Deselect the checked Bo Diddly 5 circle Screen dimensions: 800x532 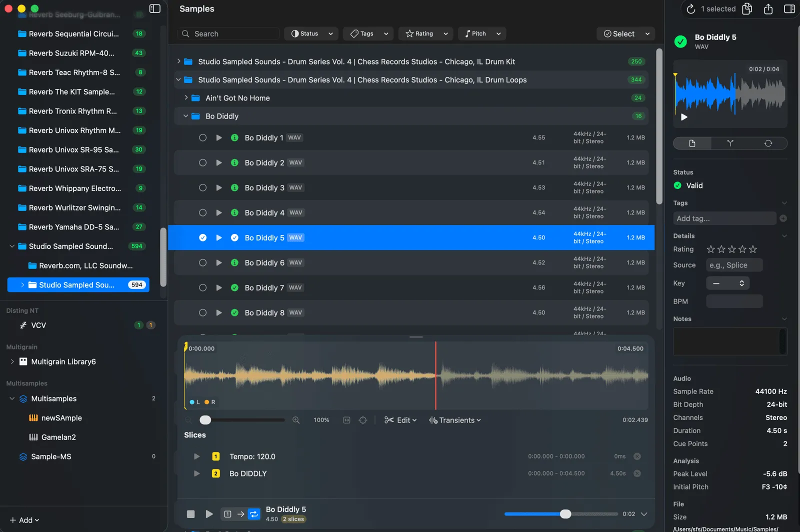tap(202, 237)
